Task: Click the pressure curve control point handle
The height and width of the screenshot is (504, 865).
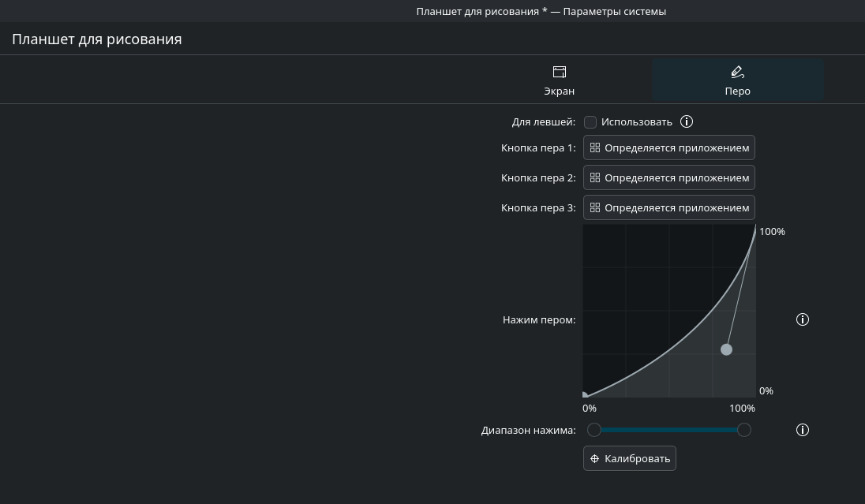Action: (726, 349)
